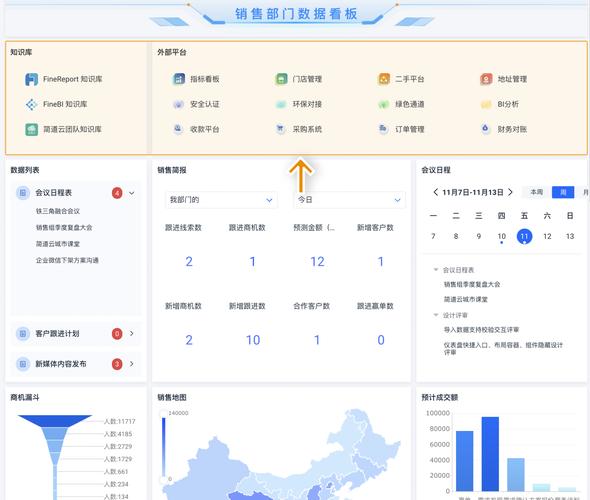This screenshot has width=590, height=500.
Task: Go to next week in calendar
Action: pyautogui.click(x=510, y=192)
